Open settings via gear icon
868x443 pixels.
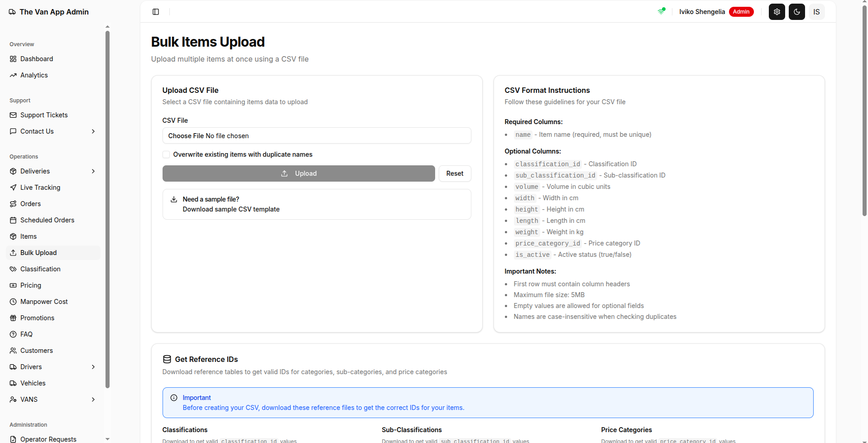(777, 12)
